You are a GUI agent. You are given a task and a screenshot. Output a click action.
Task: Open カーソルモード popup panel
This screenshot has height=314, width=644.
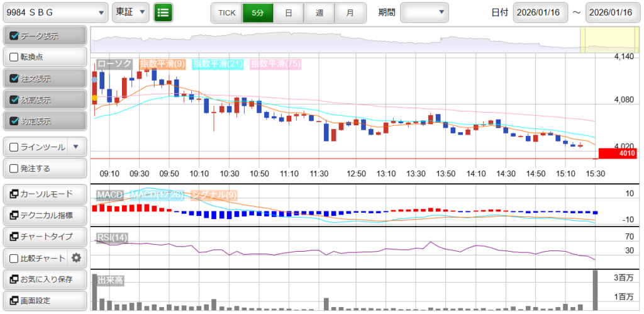(x=44, y=194)
